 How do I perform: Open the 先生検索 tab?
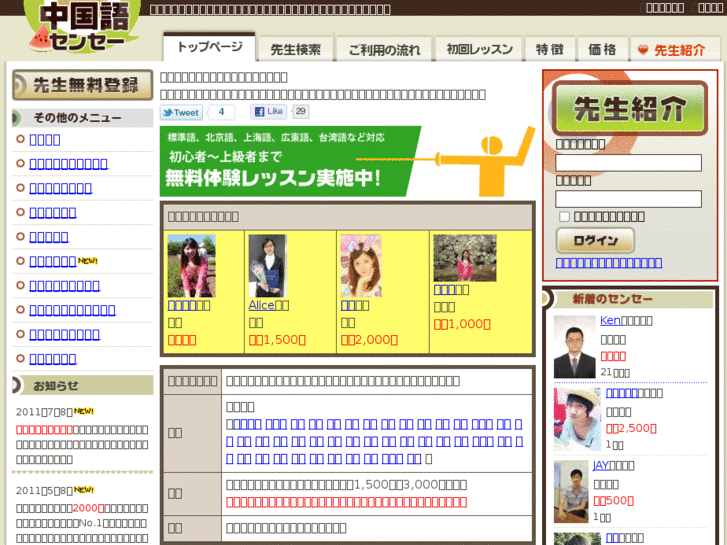[x=295, y=49]
